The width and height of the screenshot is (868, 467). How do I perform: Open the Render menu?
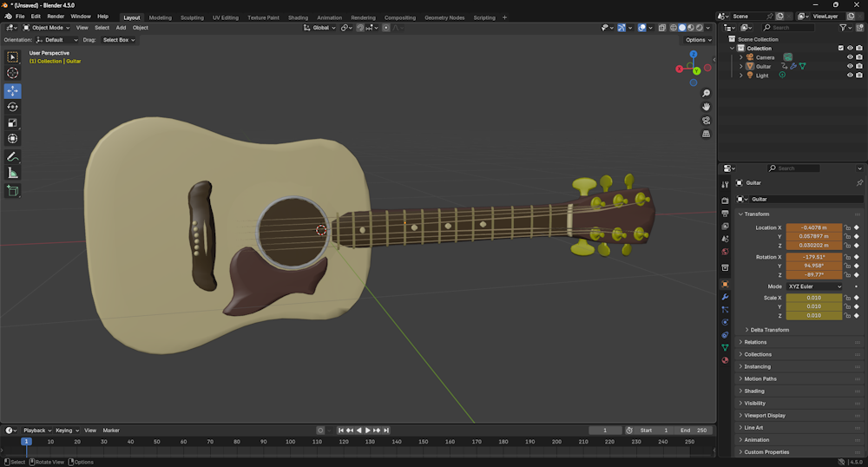coord(56,16)
